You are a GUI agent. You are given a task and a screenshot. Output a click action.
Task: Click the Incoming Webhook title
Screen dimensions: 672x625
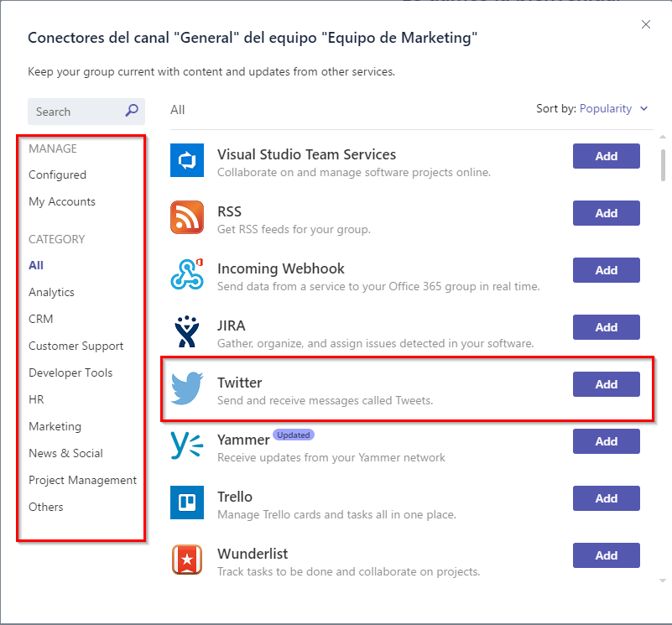(281, 268)
